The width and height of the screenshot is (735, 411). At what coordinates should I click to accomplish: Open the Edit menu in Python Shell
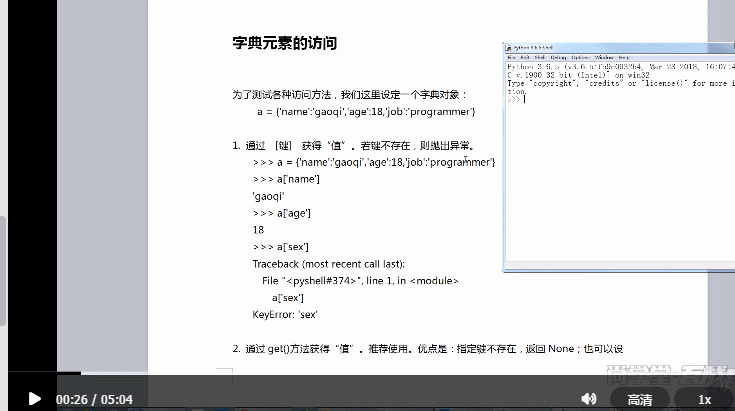click(525, 57)
